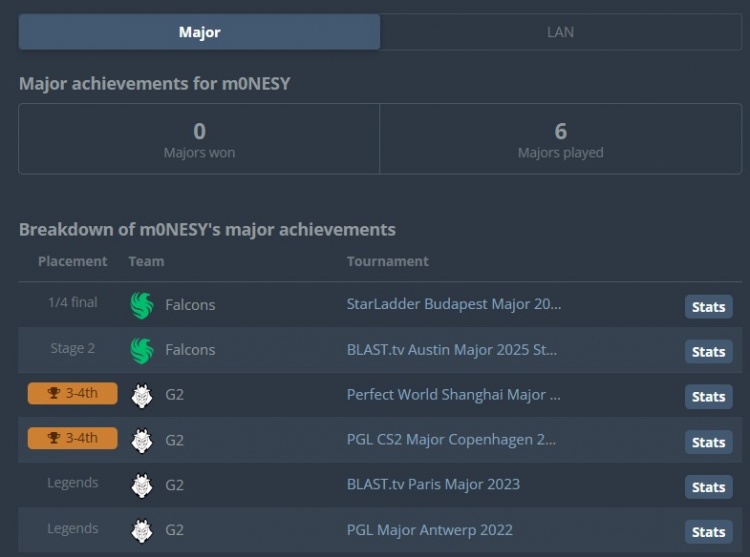View Stats for BLAST.tv Austin Major
Screen dimensions: 750x557
708,351
